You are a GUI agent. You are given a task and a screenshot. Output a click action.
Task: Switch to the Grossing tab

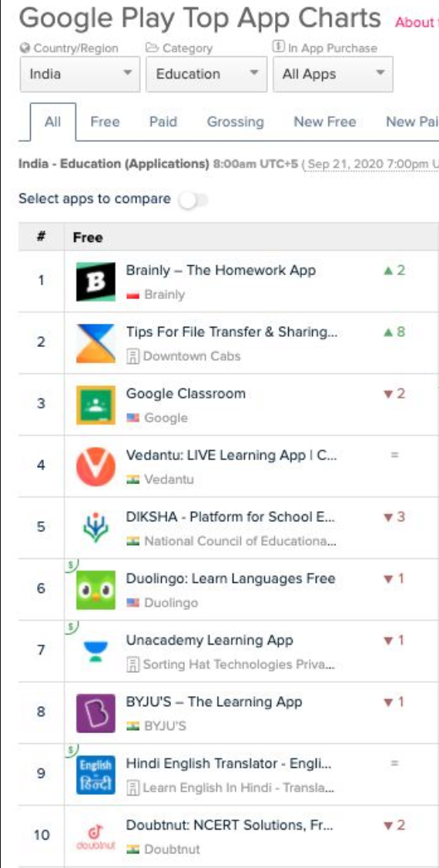coord(235,122)
